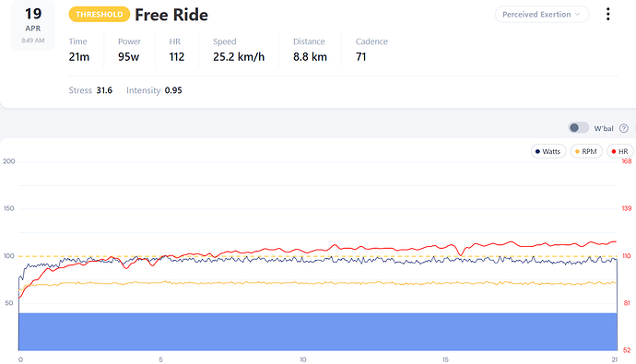Click the orange RPM dot icon
This screenshot has height=364, width=636.
(577, 152)
